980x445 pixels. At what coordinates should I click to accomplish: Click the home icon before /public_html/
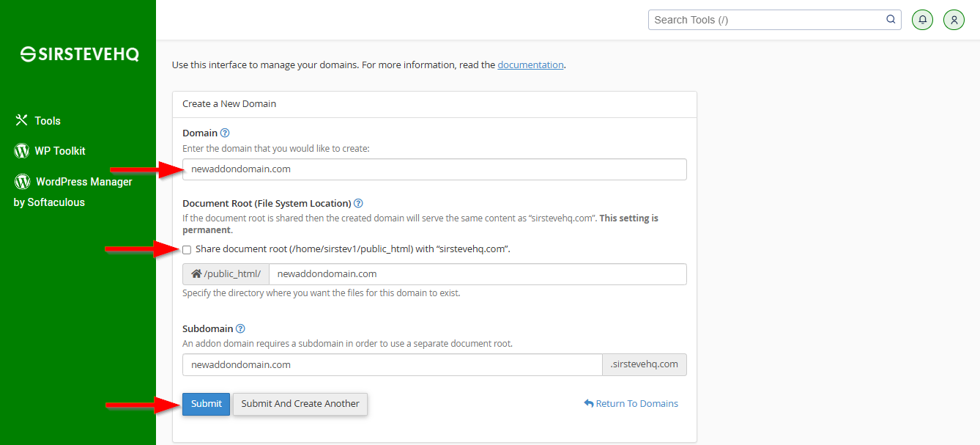[196, 274]
